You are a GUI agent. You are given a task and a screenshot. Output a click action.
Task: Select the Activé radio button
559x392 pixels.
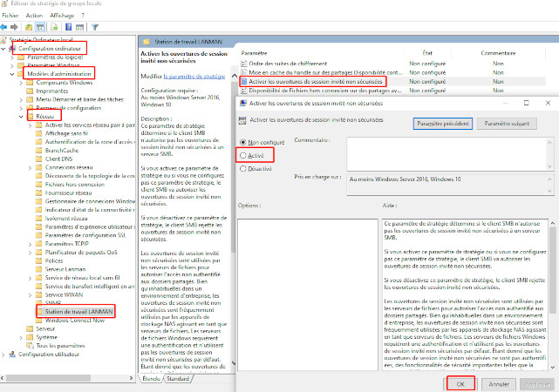point(242,156)
